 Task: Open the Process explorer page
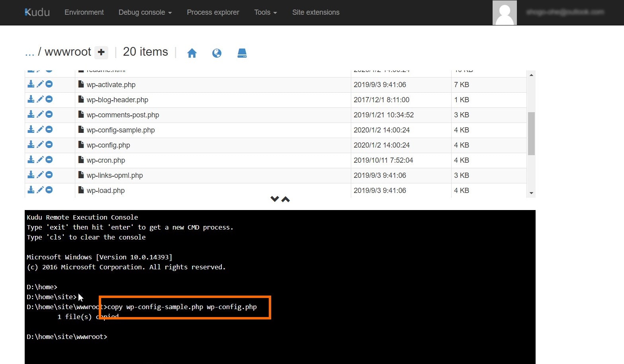point(213,12)
